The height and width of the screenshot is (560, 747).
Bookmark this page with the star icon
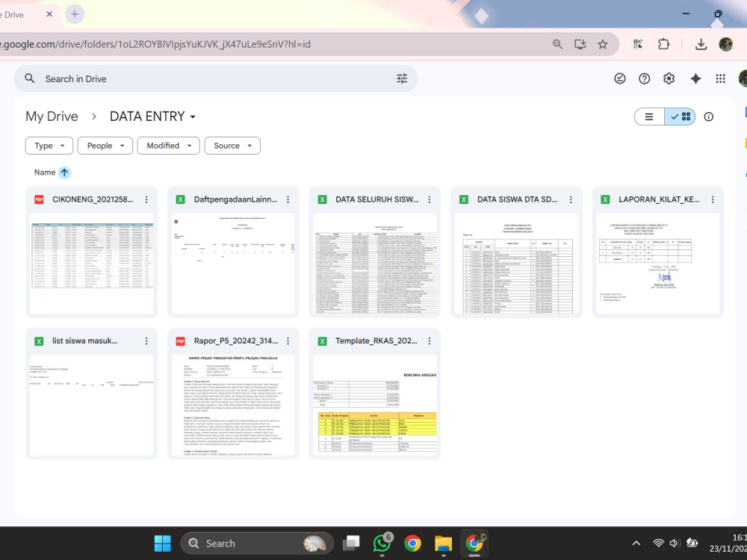pyautogui.click(x=603, y=44)
